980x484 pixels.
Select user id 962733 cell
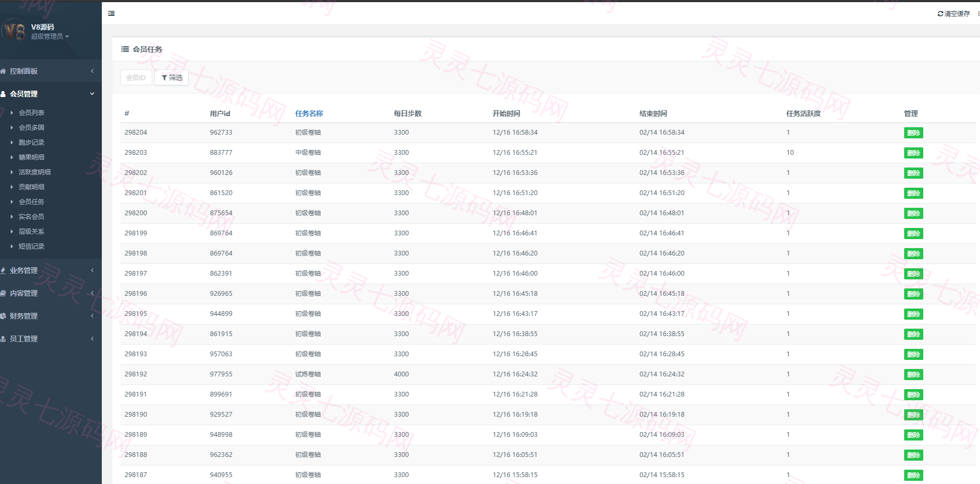221,133
